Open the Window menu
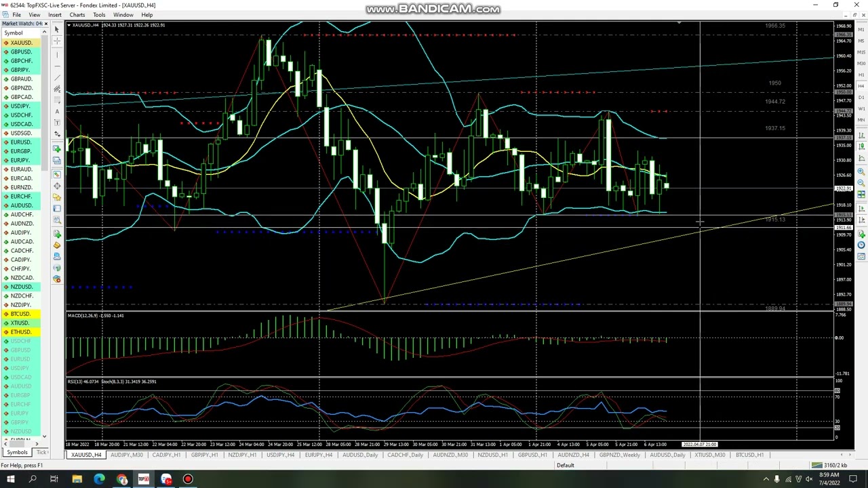The height and width of the screenshot is (488, 868). (123, 15)
